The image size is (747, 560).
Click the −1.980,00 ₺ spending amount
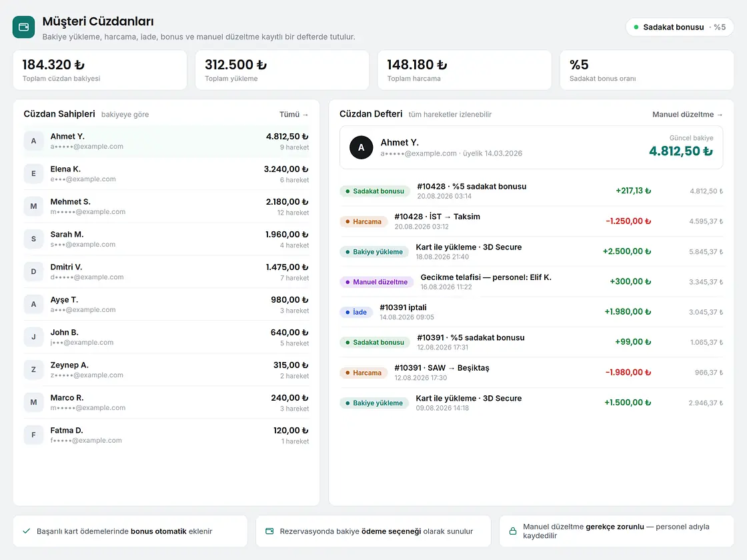pyautogui.click(x=628, y=373)
